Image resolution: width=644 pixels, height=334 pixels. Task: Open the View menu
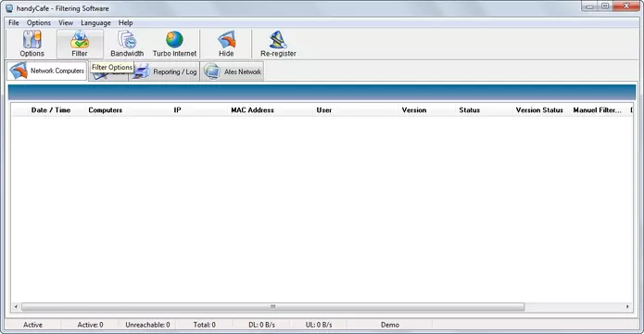coord(66,22)
